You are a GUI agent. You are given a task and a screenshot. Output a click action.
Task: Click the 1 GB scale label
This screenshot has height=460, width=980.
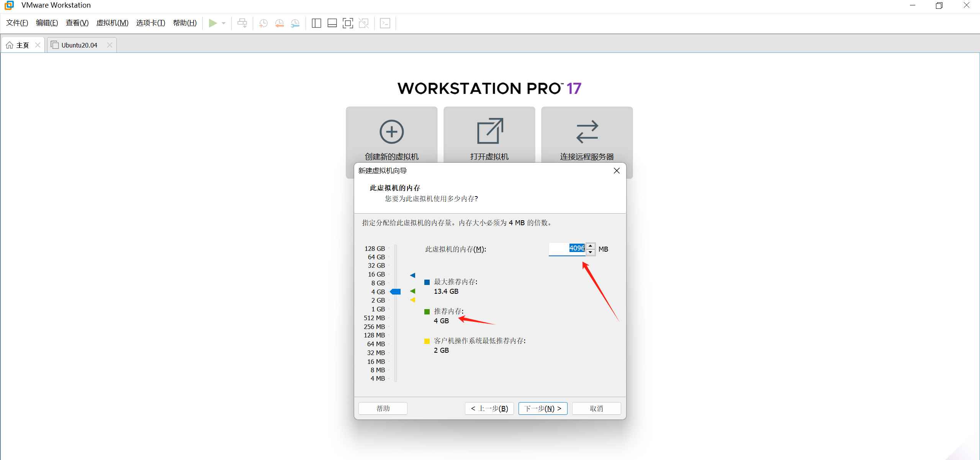378,309
